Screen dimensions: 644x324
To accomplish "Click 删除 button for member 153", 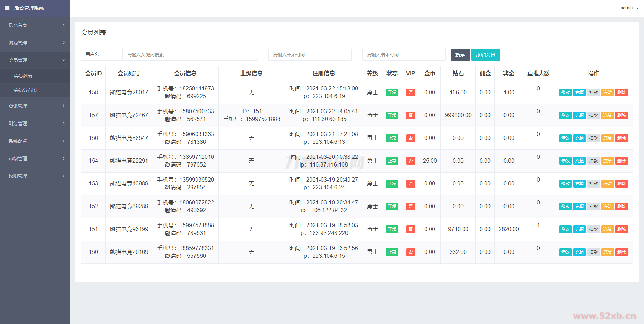I will [x=621, y=184].
